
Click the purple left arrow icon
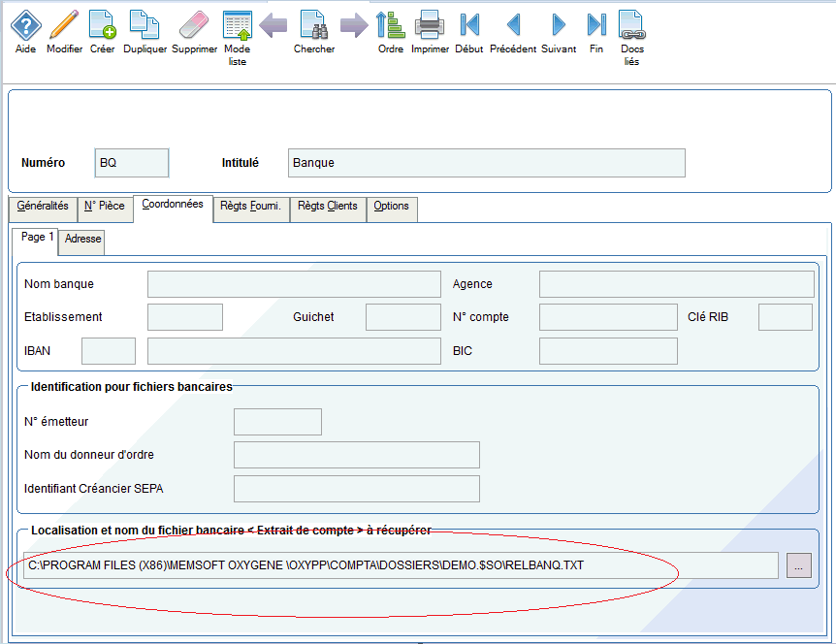273,24
